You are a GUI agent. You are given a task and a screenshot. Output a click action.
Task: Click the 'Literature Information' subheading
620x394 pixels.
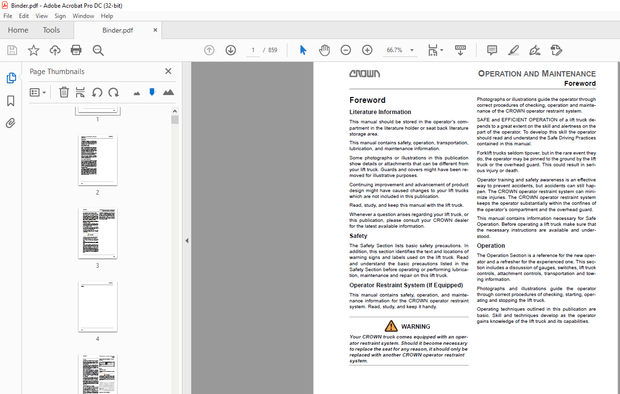click(x=380, y=112)
